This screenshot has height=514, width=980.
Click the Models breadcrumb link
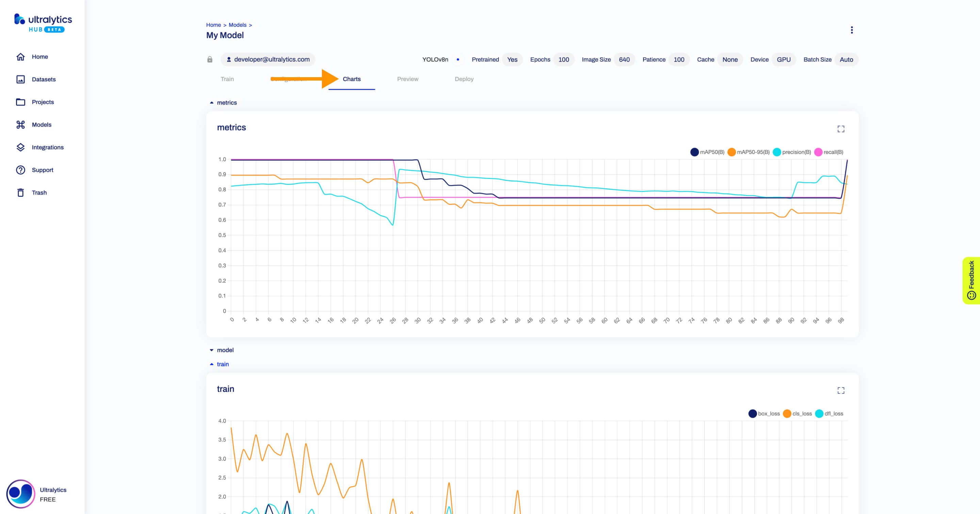(237, 24)
